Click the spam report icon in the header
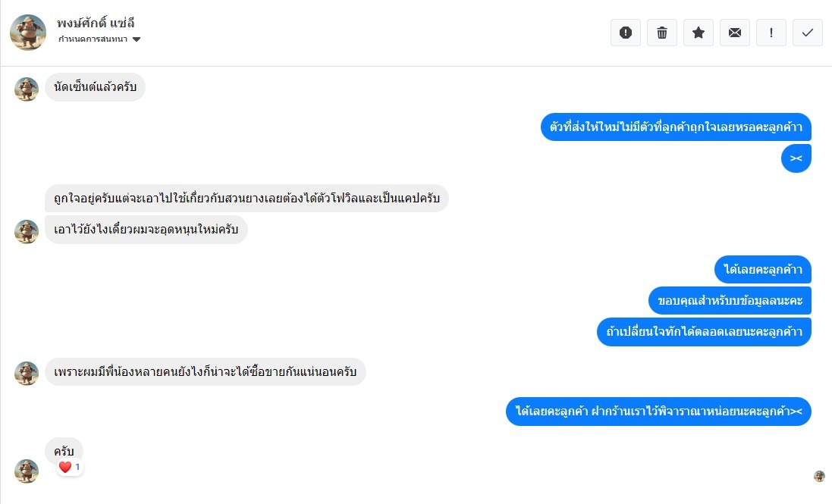Image resolution: width=832 pixels, height=504 pixels. pos(626,33)
